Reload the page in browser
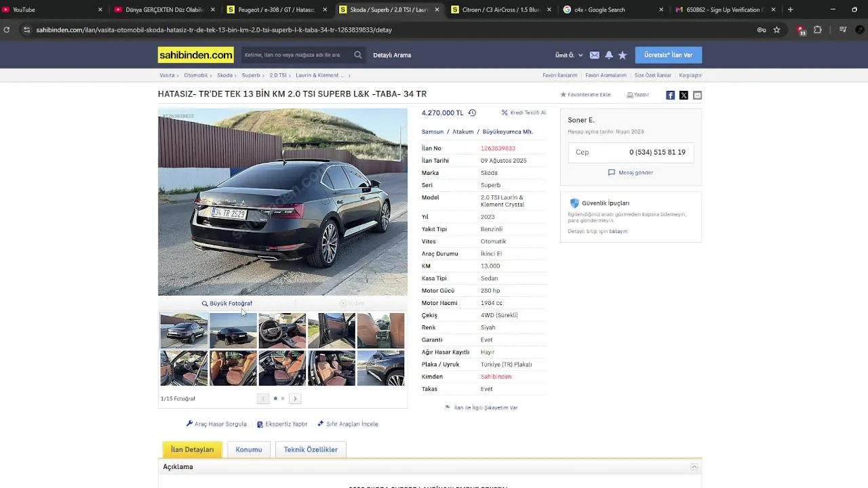 click(x=7, y=30)
